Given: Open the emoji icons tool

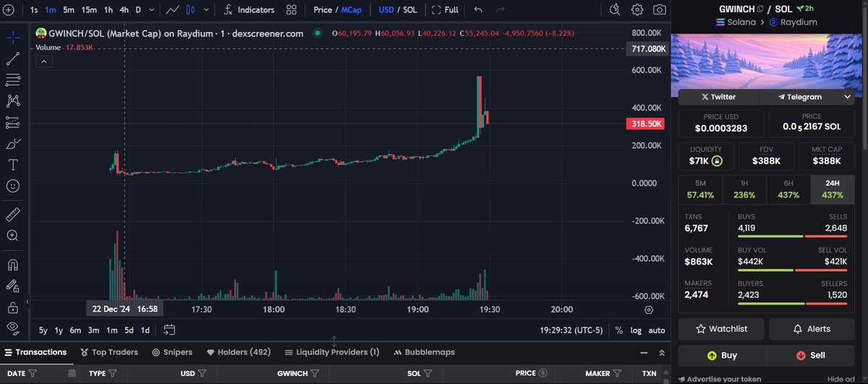Looking at the screenshot, I should (12, 186).
